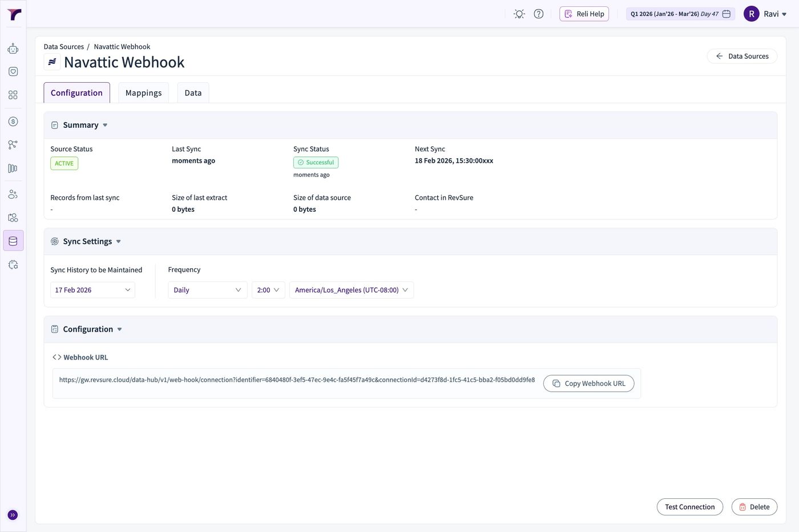Open the robot assistant icon in sidebar
The height and width of the screenshot is (532, 799).
(x=13, y=49)
